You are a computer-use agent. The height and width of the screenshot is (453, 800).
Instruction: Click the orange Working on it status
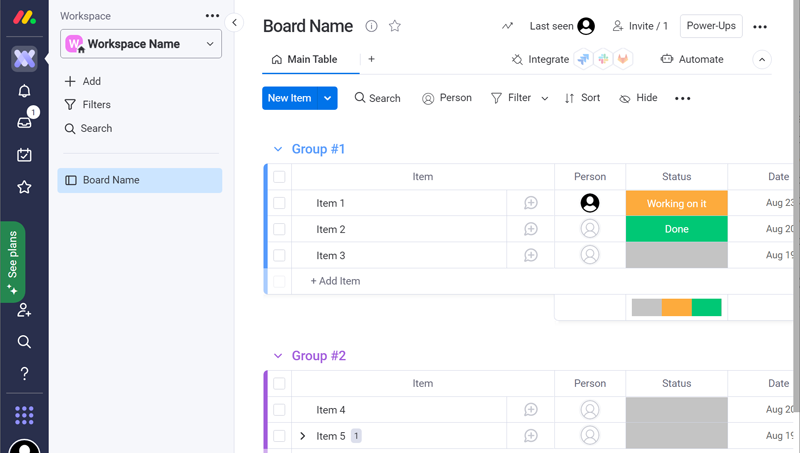point(676,203)
